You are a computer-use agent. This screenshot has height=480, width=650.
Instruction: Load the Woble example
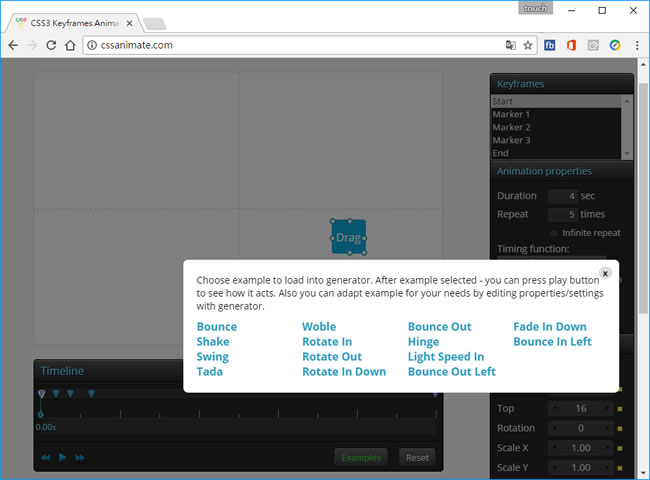pos(319,327)
